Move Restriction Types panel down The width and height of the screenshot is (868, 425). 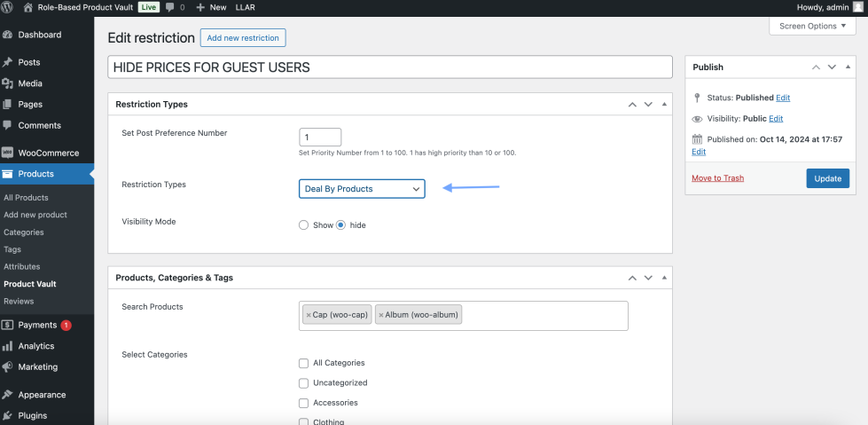[x=648, y=105]
